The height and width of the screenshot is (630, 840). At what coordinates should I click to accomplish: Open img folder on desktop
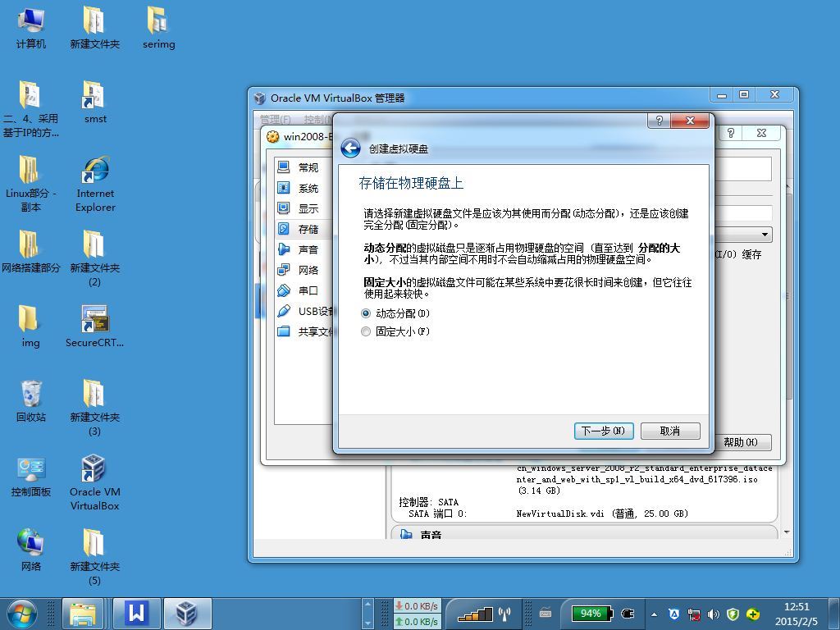[30, 326]
